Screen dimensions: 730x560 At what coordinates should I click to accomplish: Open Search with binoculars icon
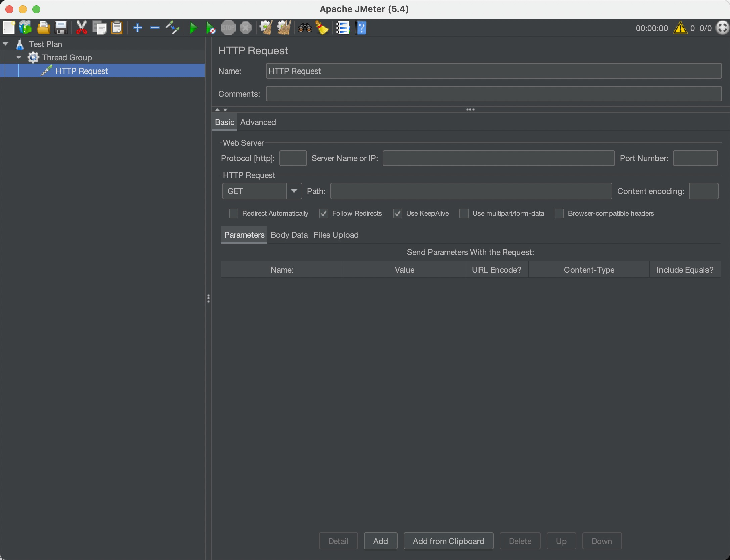point(305,28)
